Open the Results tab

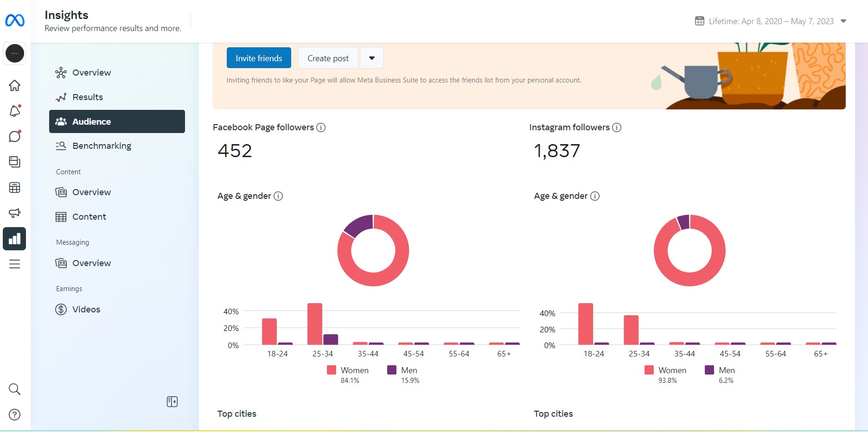point(117,97)
